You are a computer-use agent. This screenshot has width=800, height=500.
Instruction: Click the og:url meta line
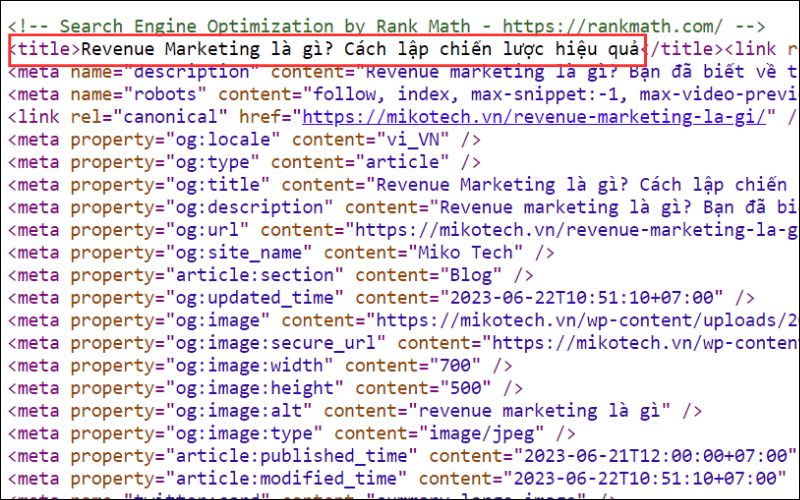point(403,230)
